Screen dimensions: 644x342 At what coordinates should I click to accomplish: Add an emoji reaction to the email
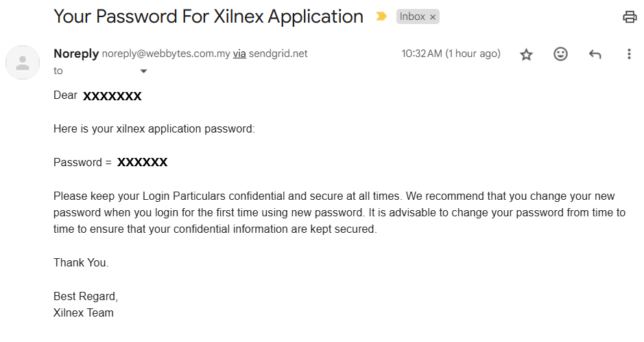(560, 54)
